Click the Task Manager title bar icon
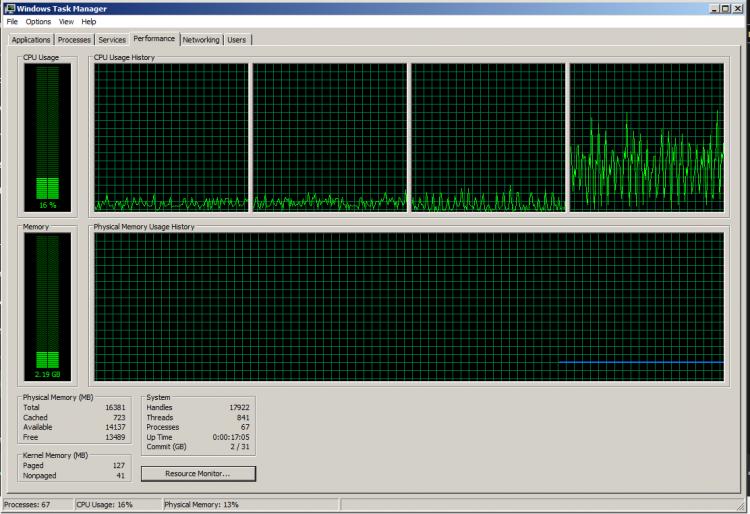Screen dimensions: 750x514 pyautogui.click(x=8, y=8)
